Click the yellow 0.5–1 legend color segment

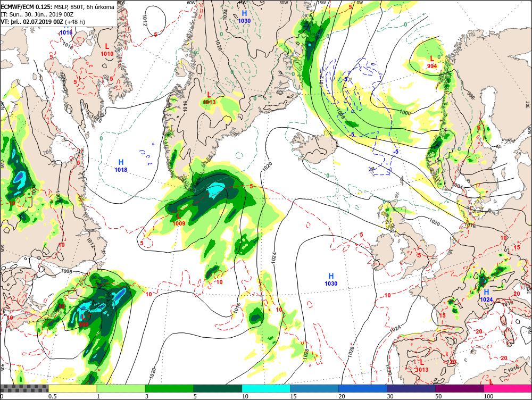(x=72, y=388)
